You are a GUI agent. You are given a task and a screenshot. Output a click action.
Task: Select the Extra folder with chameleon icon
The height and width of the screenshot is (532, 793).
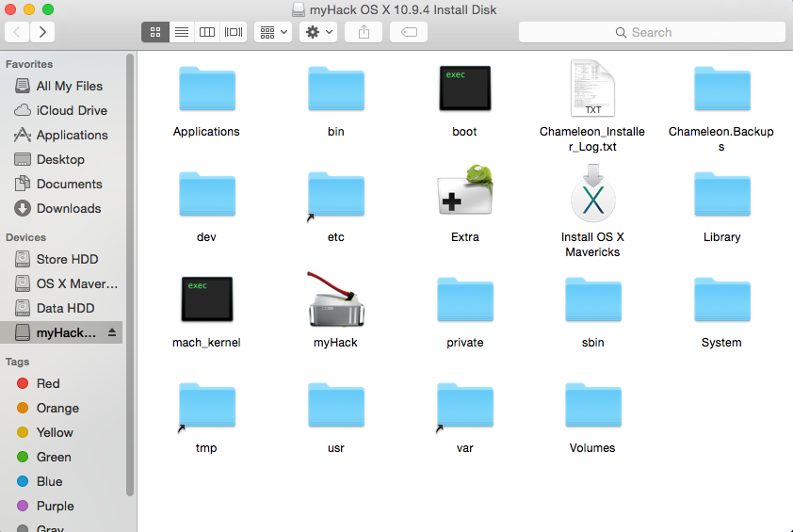[x=464, y=194]
